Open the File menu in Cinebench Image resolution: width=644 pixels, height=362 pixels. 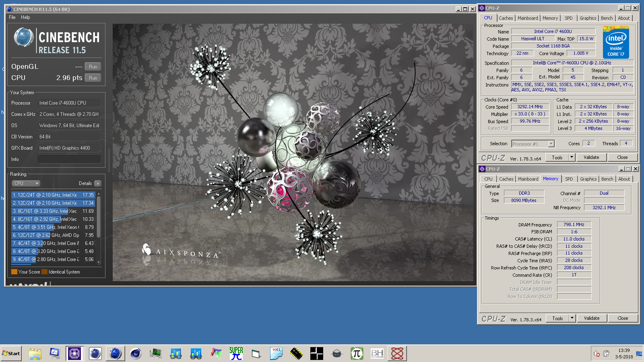[12, 17]
